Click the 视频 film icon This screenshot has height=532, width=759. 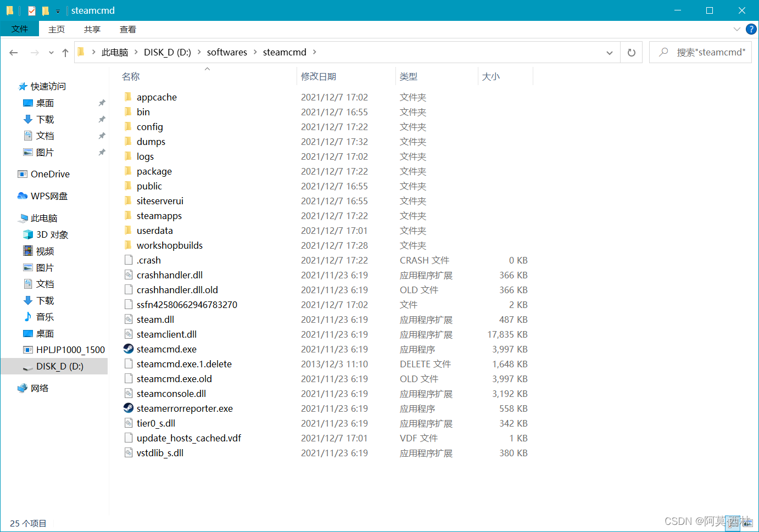pos(28,251)
